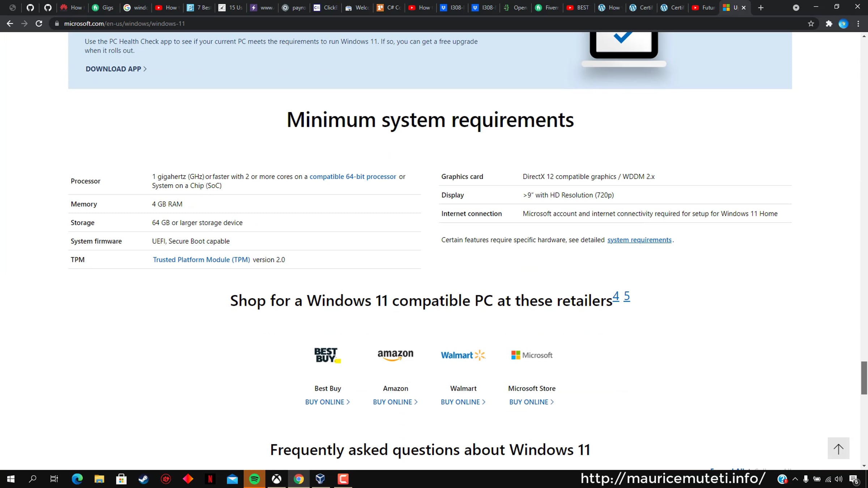Image resolution: width=868 pixels, height=488 pixels.
Task: Click the Amazon logo
Action: click(x=395, y=355)
